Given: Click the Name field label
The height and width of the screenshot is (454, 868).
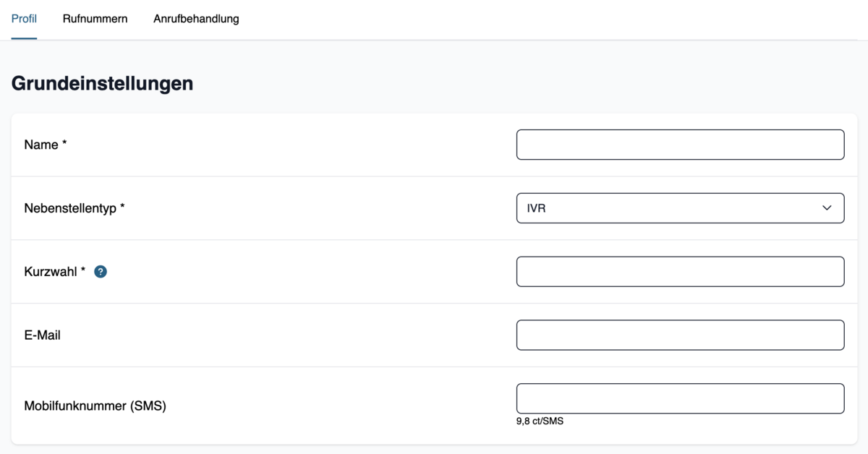Looking at the screenshot, I should tap(41, 145).
